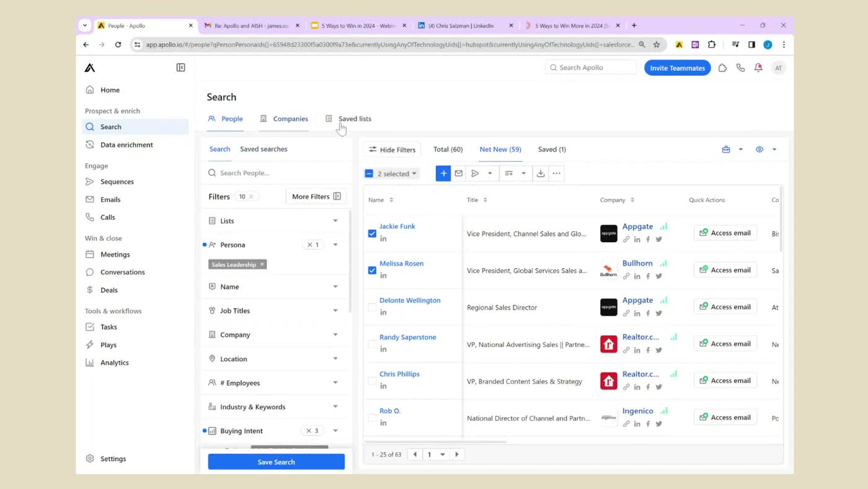
Task: Click the add-to-sequence send icon
Action: tap(475, 174)
